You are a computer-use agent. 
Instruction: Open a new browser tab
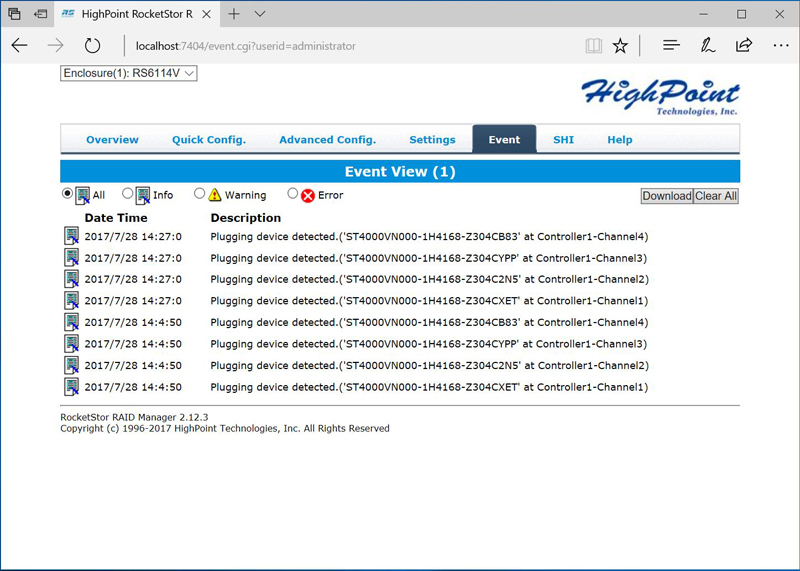pos(234,14)
